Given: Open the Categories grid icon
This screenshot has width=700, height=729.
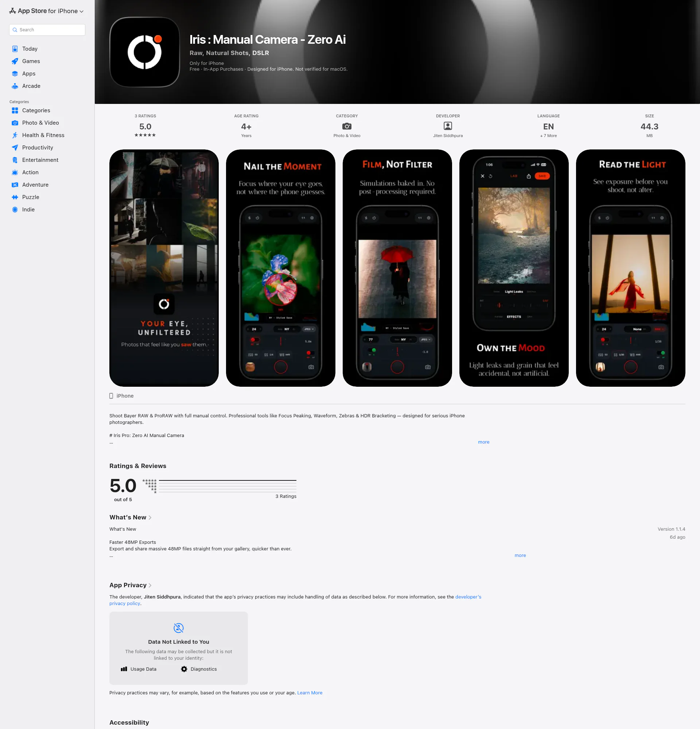Looking at the screenshot, I should (x=15, y=110).
